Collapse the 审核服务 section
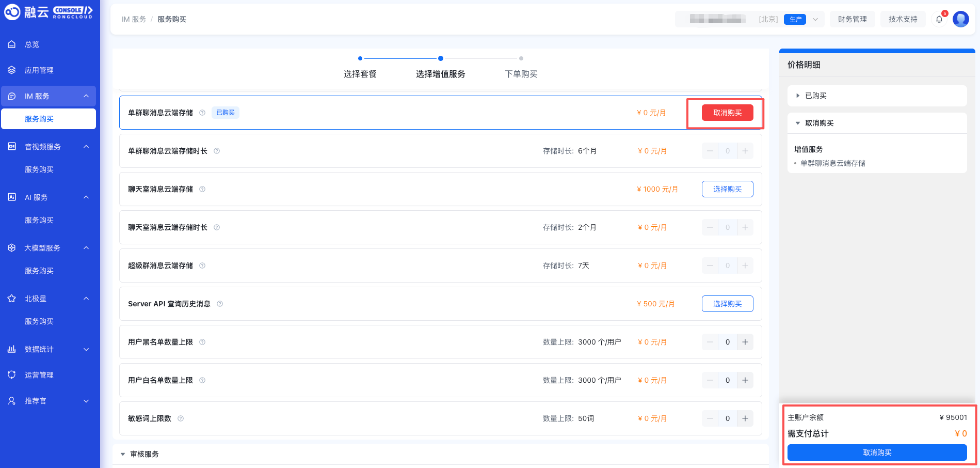The width and height of the screenshot is (980, 468). tap(123, 454)
